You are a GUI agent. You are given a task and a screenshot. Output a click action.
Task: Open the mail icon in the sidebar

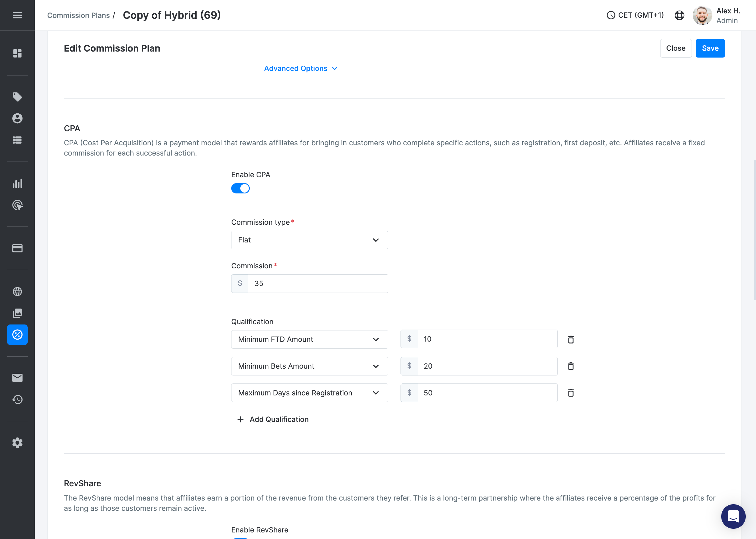[x=17, y=378]
